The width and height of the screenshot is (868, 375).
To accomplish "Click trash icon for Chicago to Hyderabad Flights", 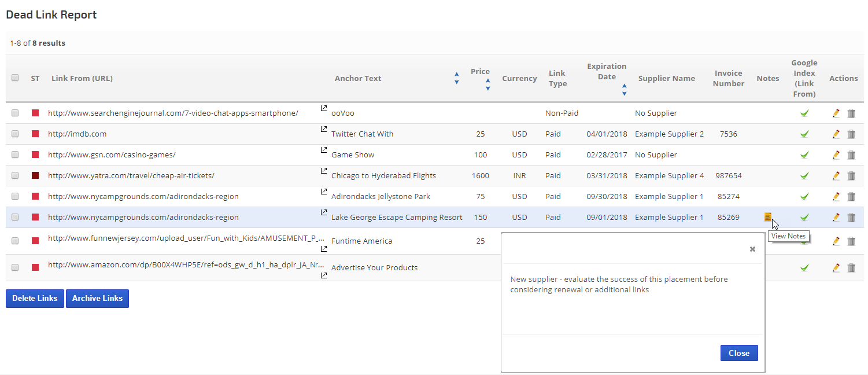I will 851,176.
